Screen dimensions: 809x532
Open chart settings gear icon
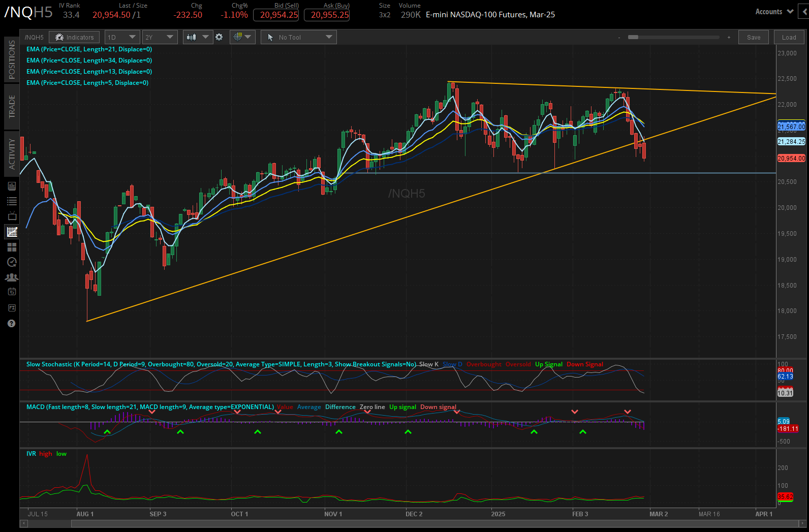[219, 37]
